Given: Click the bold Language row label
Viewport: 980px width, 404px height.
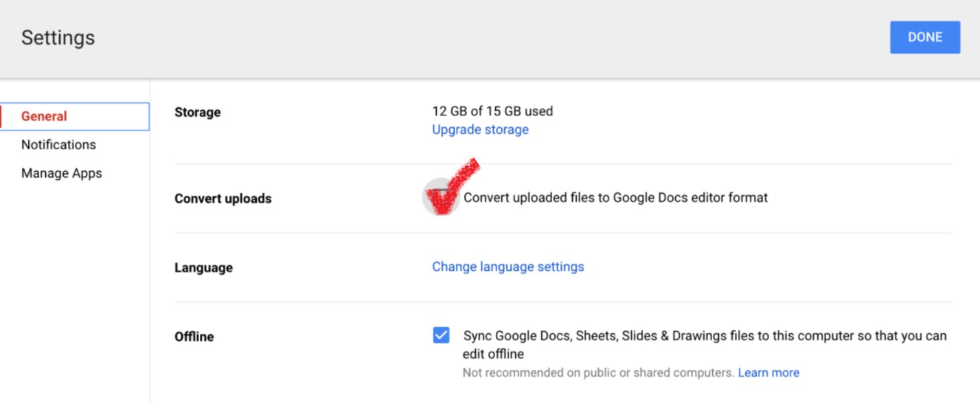Looking at the screenshot, I should (x=203, y=268).
